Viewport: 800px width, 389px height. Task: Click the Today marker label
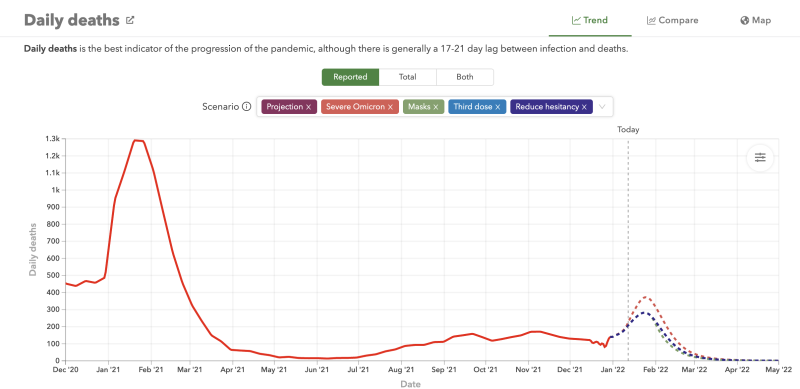628,130
